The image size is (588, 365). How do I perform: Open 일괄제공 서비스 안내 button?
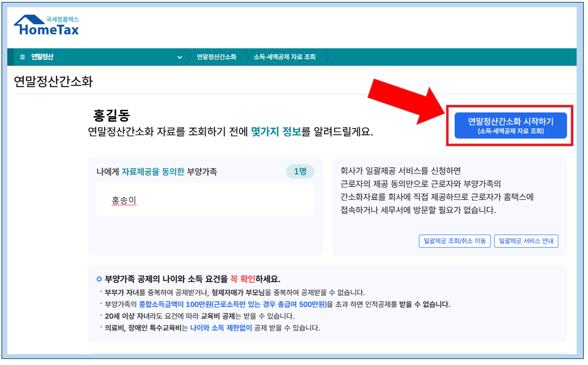(x=526, y=241)
